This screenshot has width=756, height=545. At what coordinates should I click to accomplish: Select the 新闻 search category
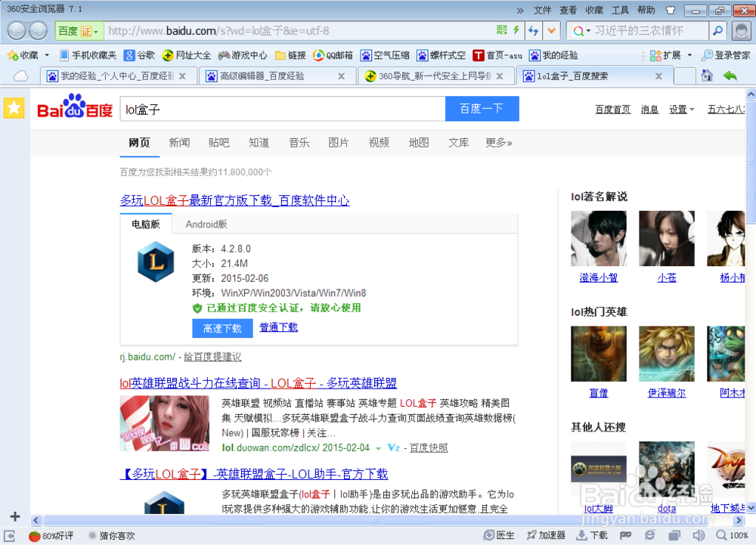pyautogui.click(x=179, y=143)
